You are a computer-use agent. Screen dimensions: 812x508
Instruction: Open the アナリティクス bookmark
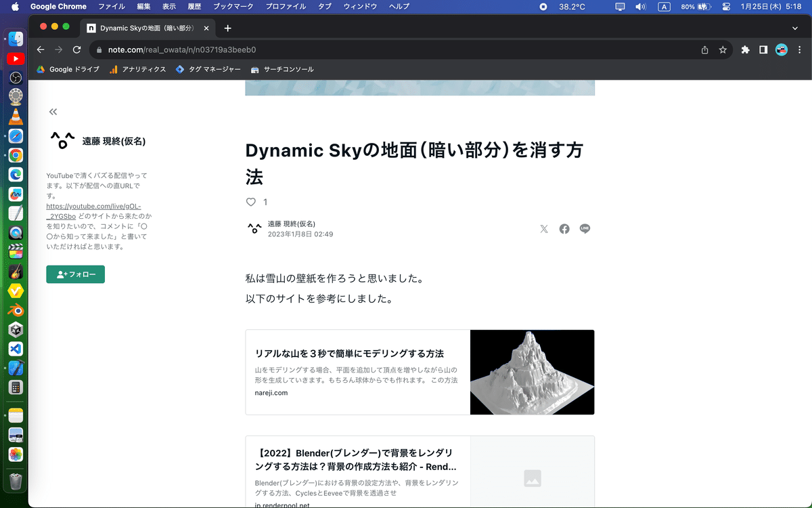point(137,69)
